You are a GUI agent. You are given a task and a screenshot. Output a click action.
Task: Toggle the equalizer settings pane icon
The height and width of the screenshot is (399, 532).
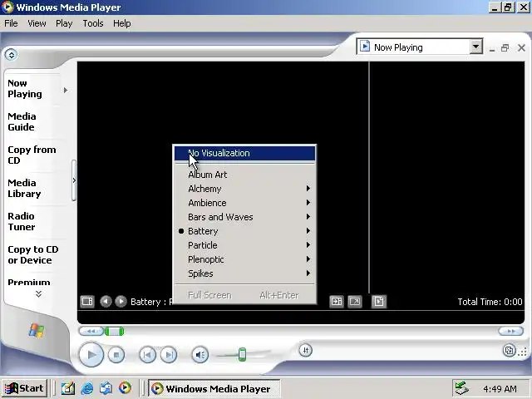pyautogui.click(x=336, y=302)
